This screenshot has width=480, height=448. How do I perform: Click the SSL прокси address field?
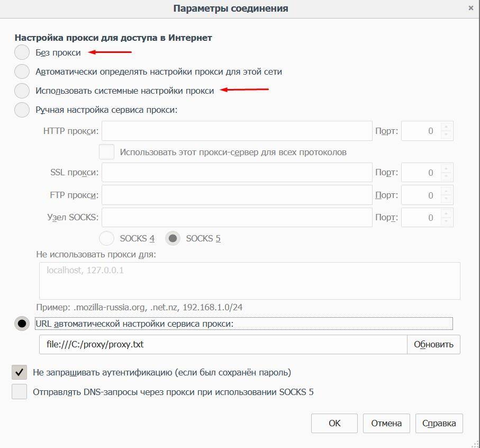coord(237,173)
